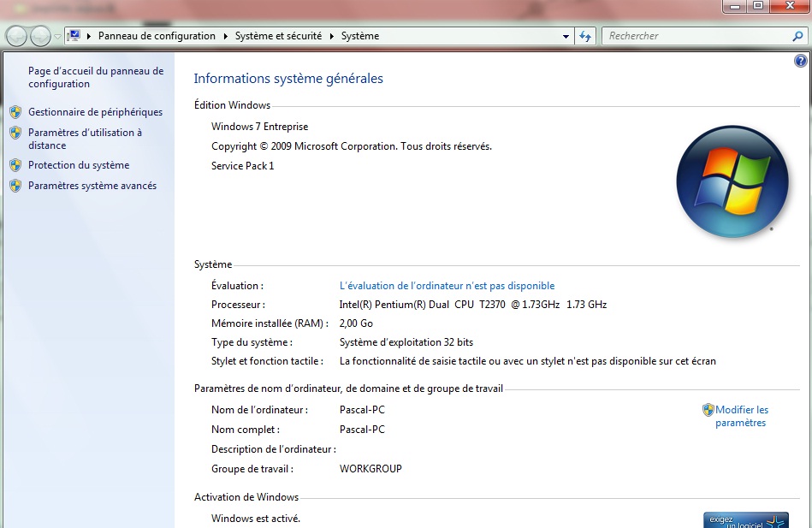Image resolution: width=812 pixels, height=528 pixels.
Task: Click the Service Pack 1 text
Action: (x=242, y=166)
